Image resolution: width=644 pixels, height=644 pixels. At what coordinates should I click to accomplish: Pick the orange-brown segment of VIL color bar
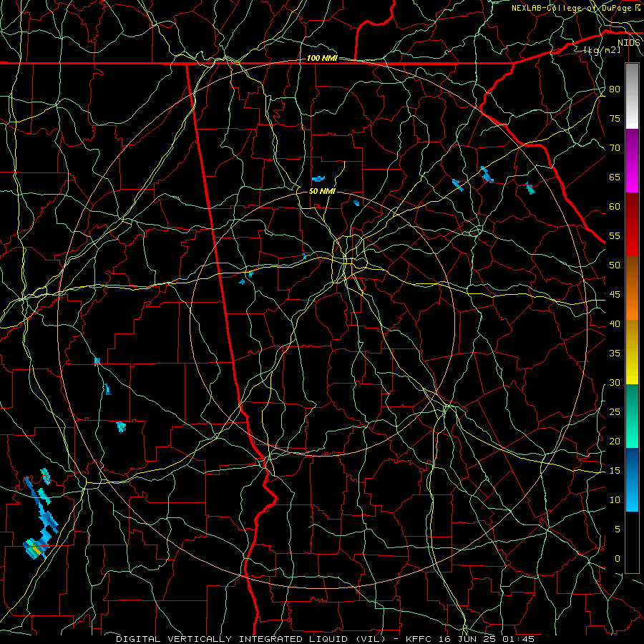point(632,288)
